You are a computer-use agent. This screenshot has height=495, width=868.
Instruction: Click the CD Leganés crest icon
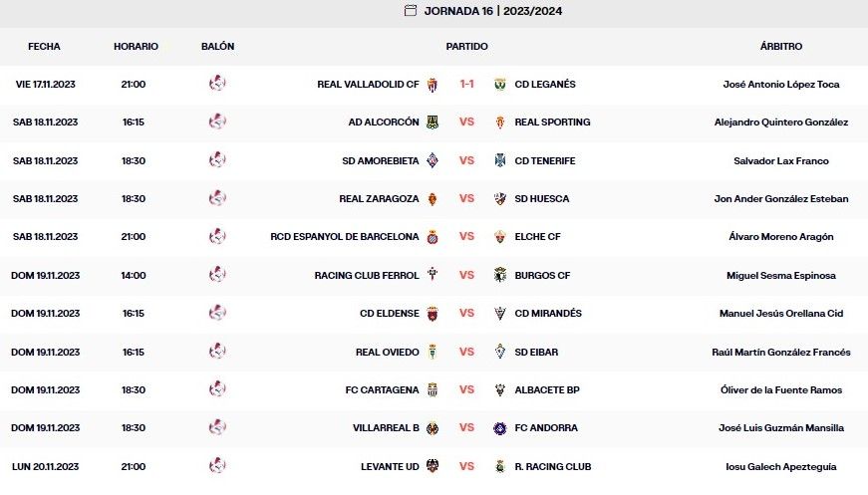point(501,85)
